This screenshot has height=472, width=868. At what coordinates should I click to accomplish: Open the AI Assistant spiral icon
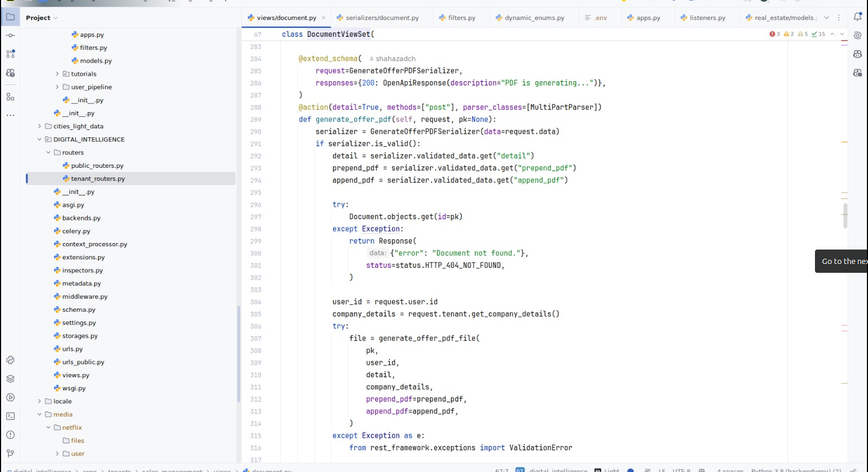tap(858, 36)
